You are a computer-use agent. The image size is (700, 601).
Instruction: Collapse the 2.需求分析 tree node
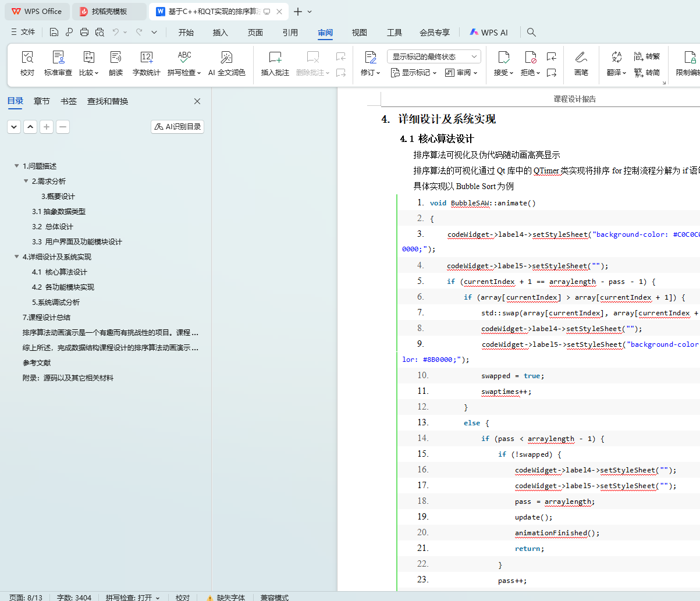click(x=26, y=181)
